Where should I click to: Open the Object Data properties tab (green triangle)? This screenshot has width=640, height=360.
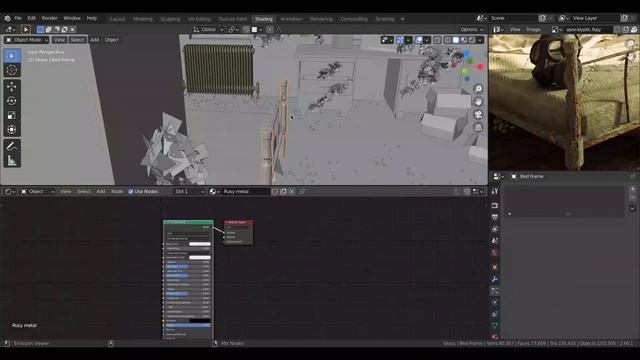(x=495, y=326)
